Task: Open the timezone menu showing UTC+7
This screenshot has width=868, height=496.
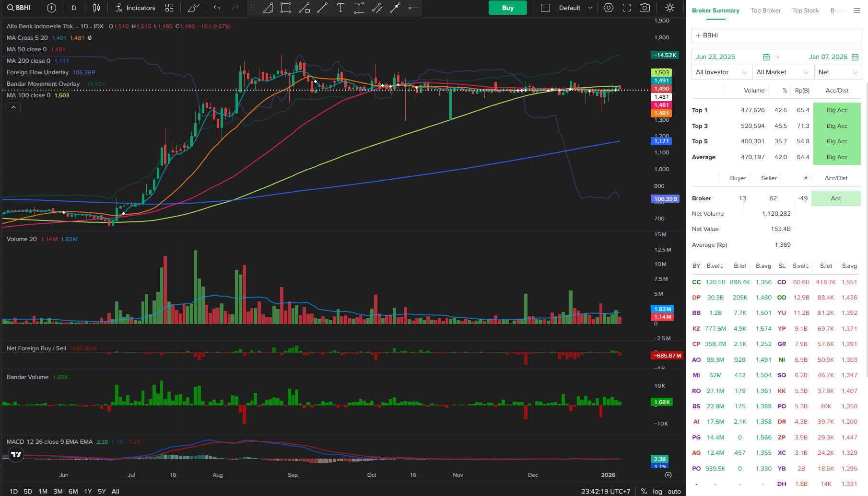Action: [x=606, y=491]
